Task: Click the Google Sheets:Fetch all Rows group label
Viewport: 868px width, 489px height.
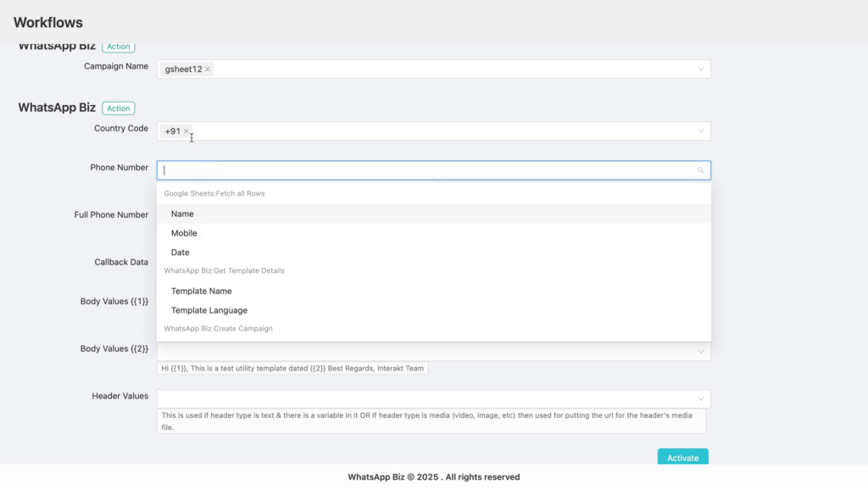Action: coord(214,193)
